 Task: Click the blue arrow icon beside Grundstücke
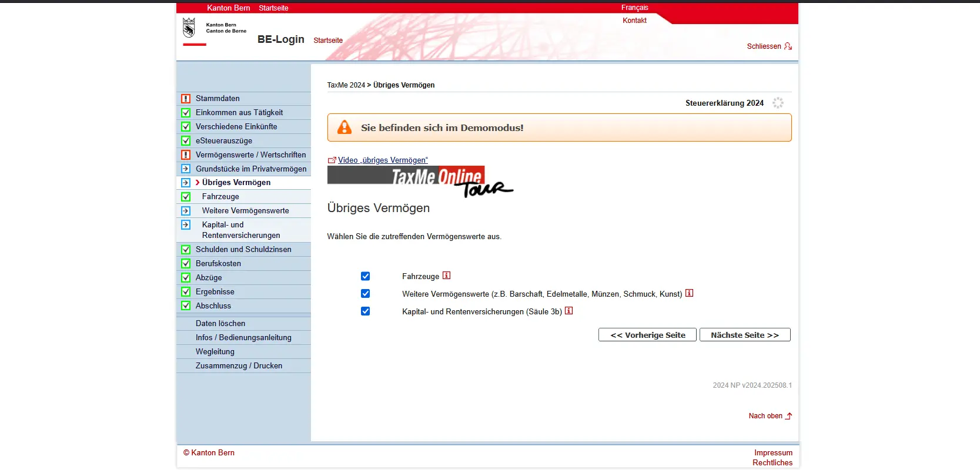[186, 169]
